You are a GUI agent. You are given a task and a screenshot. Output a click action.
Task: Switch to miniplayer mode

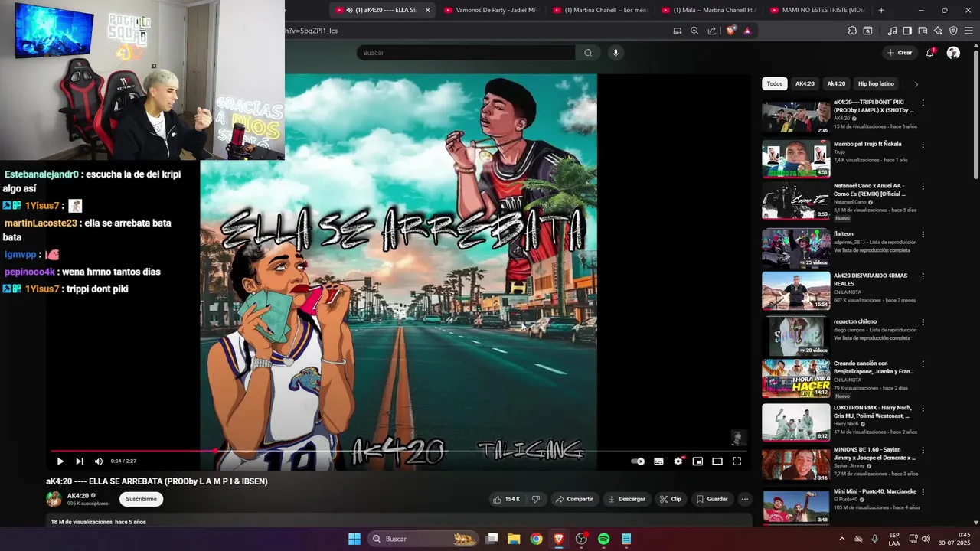(697, 461)
